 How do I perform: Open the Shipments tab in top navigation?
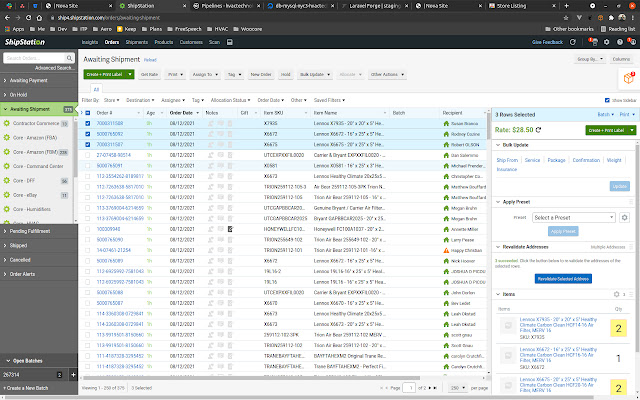tap(135, 43)
